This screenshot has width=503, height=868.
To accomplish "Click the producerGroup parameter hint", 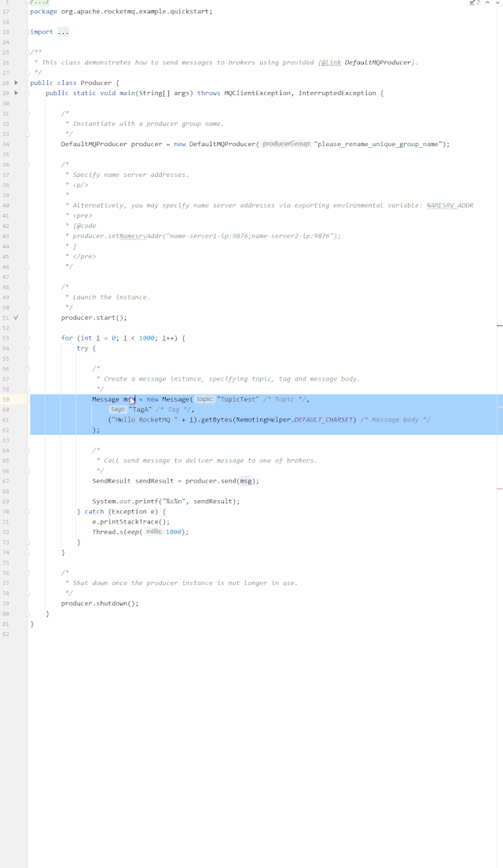I will 286,144.
